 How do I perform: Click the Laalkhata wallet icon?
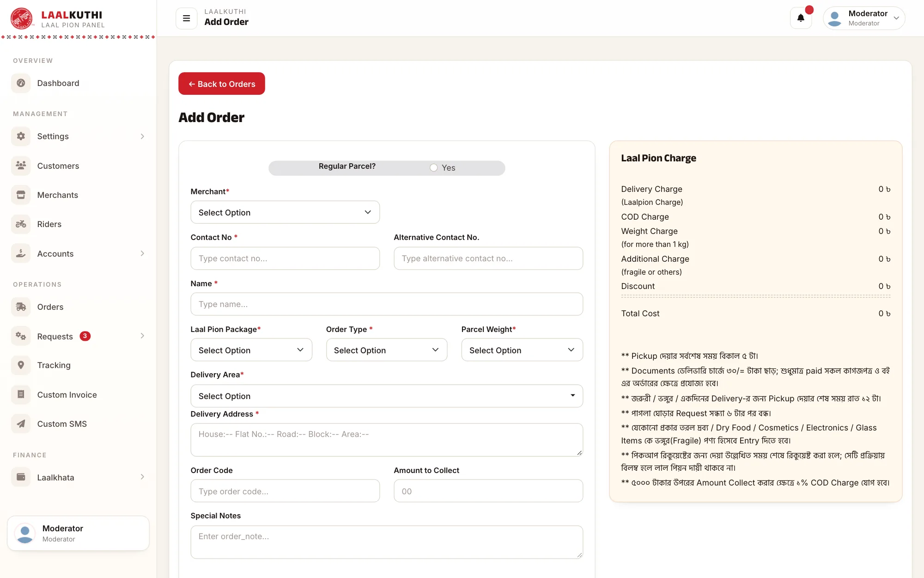[x=21, y=477]
